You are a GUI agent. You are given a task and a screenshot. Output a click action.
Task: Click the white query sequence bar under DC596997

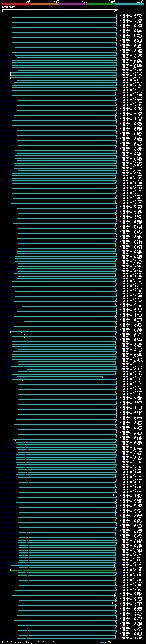click(60, 9)
